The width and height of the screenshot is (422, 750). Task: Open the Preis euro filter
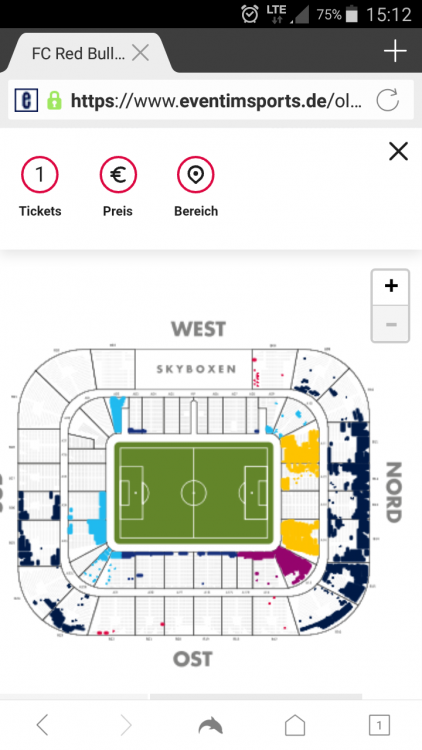coord(118,175)
